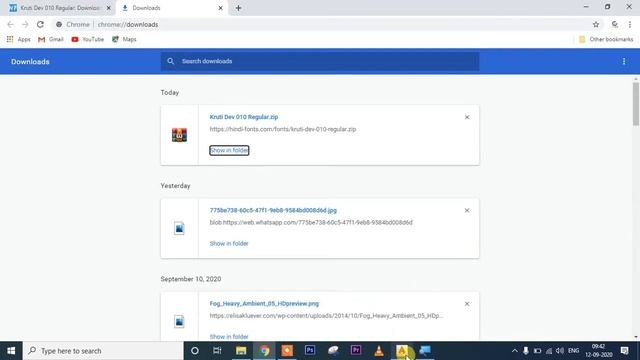The height and width of the screenshot is (360, 640).
Task: Show the 775be738 jpg in folder
Action: pos(229,243)
